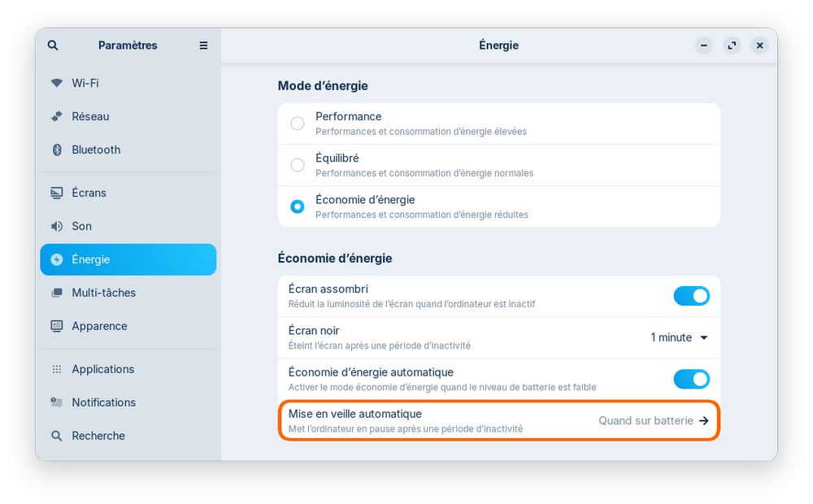813x504 pixels.
Task: Click the Multi-tâches icon in sidebar
Action: [57, 293]
